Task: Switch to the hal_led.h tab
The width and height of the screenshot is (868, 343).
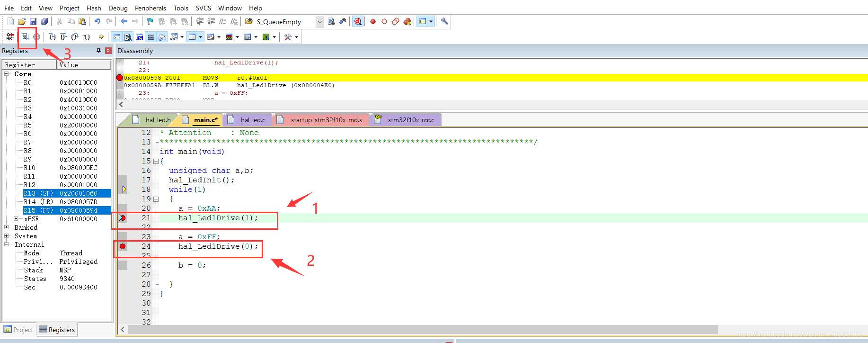Action: [x=152, y=120]
